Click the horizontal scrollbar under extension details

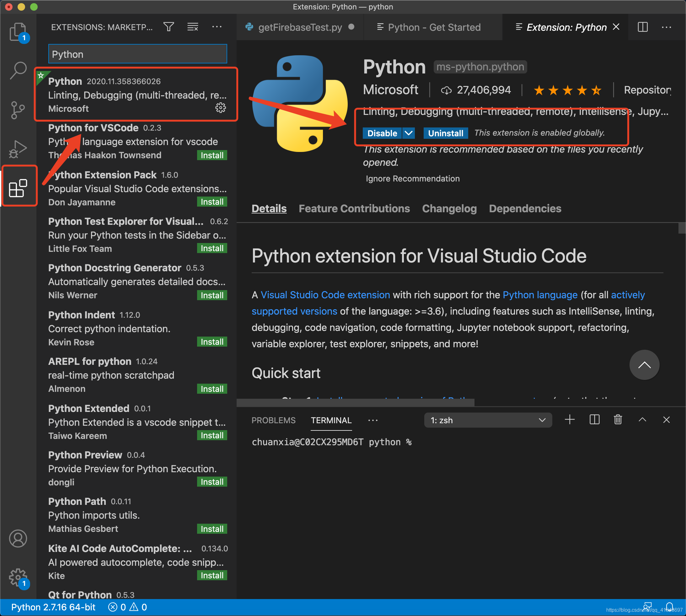click(x=355, y=402)
